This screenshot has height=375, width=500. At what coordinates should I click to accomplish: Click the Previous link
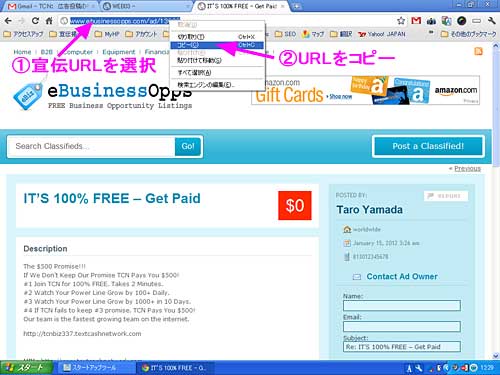pyautogui.click(x=467, y=168)
